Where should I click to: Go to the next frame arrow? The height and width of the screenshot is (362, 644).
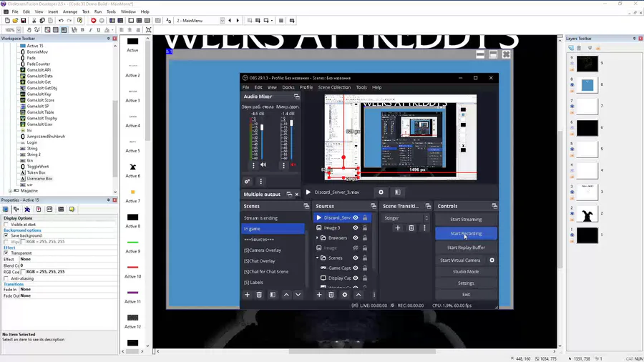[238, 21]
